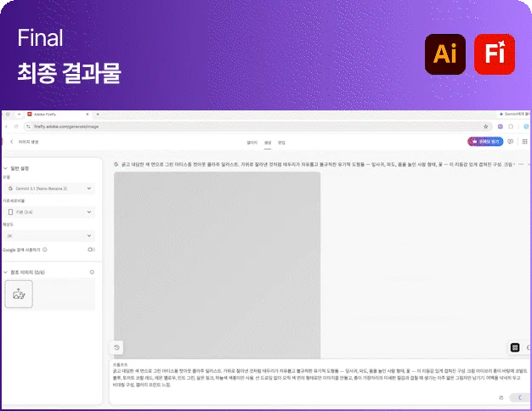The height and width of the screenshot is (411, 532).
Task: Reload the Firefly page
Action: point(16,127)
